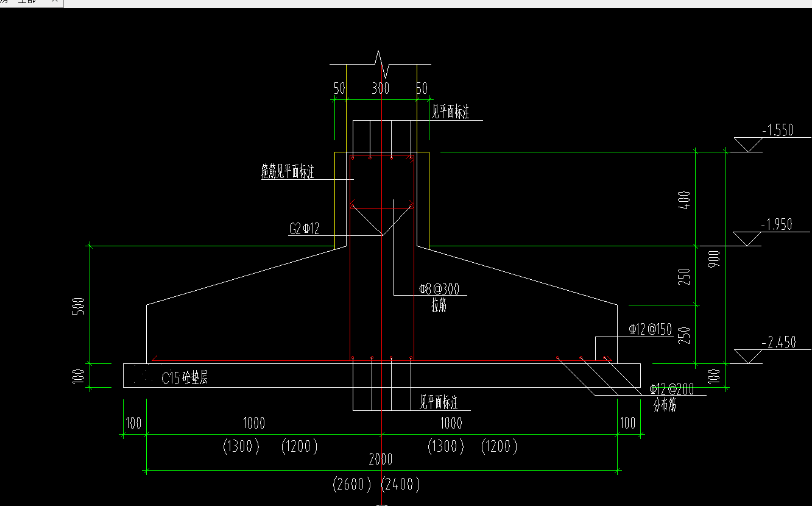Select the 箍筋见平面标注 annotation
812x506 pixels.
point(288,173)
